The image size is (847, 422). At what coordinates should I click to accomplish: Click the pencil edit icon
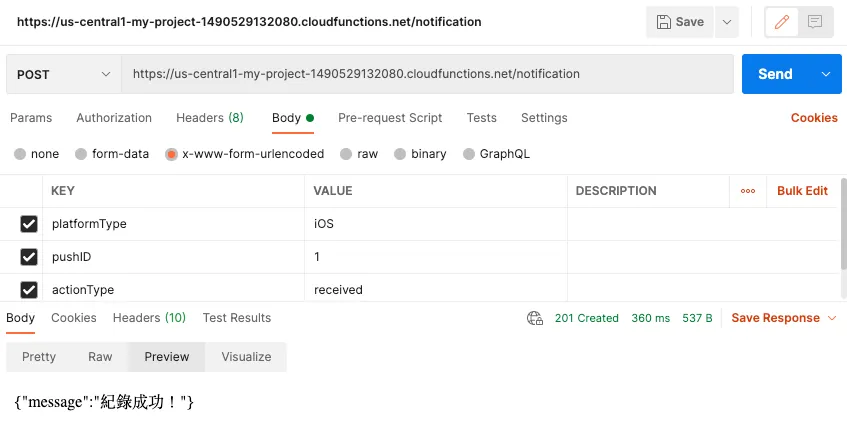coord(783,22)
